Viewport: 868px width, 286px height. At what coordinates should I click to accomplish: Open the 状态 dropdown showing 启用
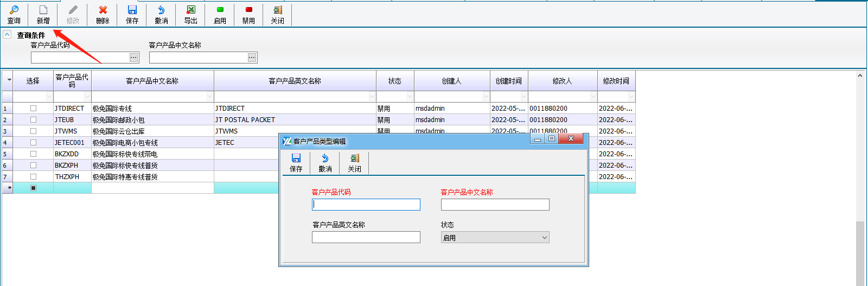[545, 238]
